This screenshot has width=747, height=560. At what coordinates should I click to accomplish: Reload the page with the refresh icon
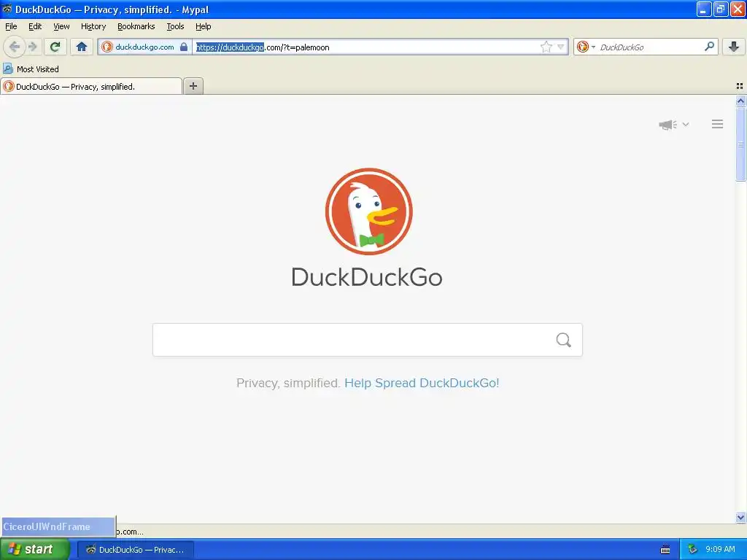pos(55,47)
